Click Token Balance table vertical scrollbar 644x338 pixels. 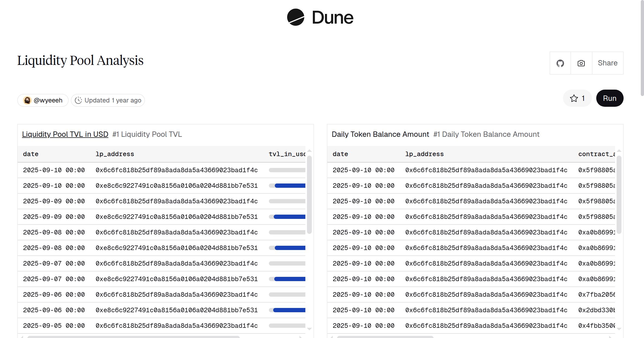coord(619,194)
